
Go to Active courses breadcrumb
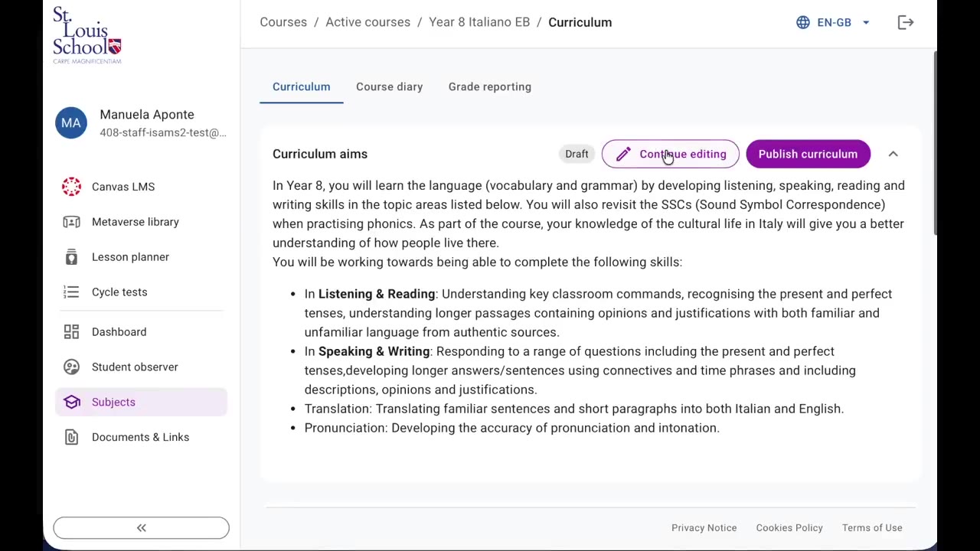[x=367, y=22]
